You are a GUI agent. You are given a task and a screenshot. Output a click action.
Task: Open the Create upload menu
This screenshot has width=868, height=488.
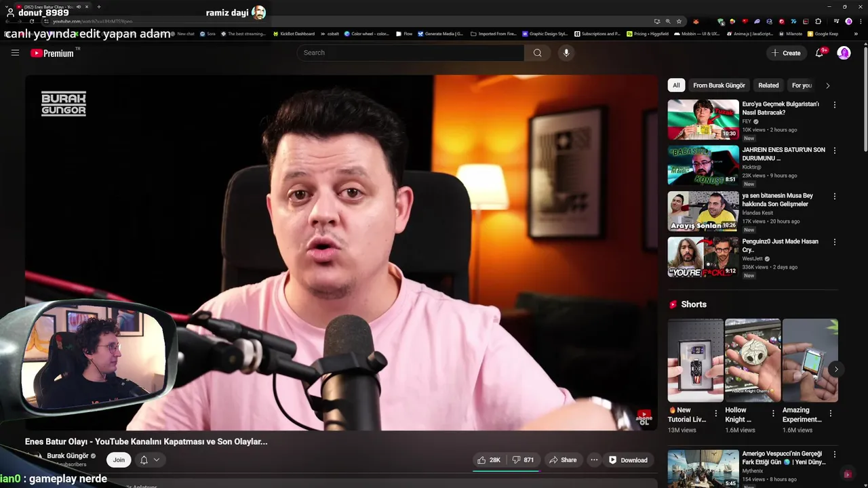pyautogui.click(x=786, y=53)
